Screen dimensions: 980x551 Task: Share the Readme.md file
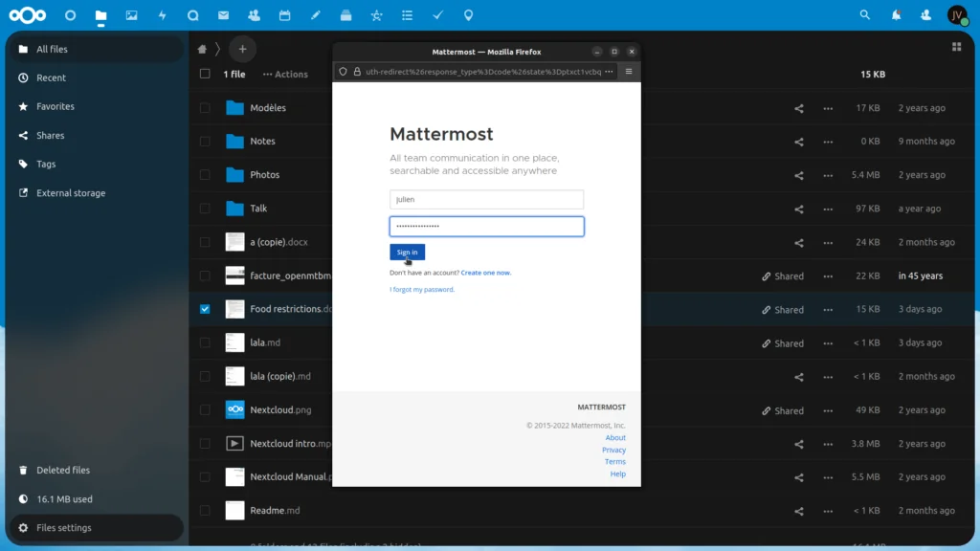click(x=799, y=511)
